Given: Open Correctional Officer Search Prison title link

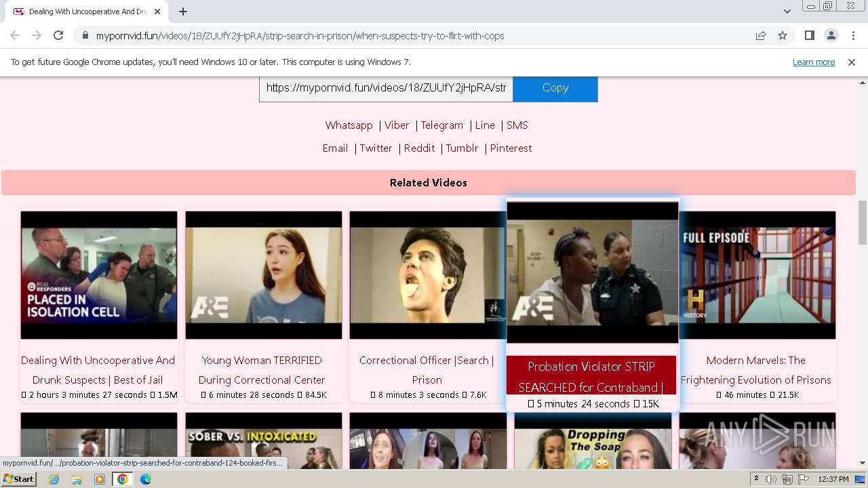Looking at the screenshot, I should (427, 370).
